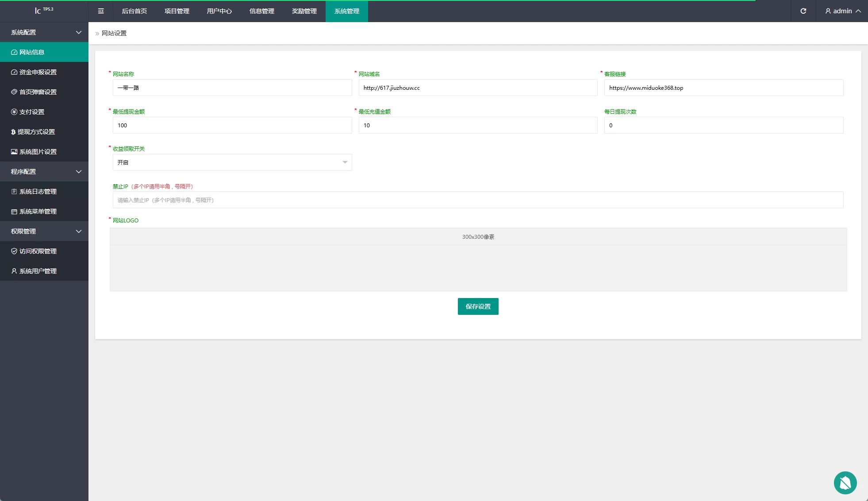
Task: Collapse the 系统配置 sidebar group
Action: (44, 32)
